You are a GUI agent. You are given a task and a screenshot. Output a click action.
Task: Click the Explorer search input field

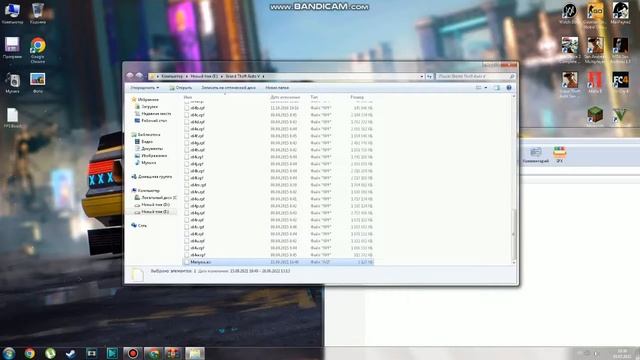(476, 76)
